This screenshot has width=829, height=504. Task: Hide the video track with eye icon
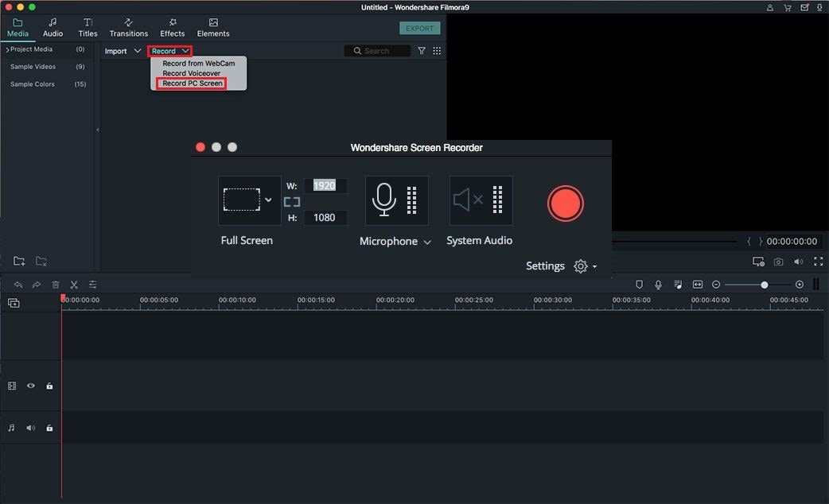coord(31,386)
